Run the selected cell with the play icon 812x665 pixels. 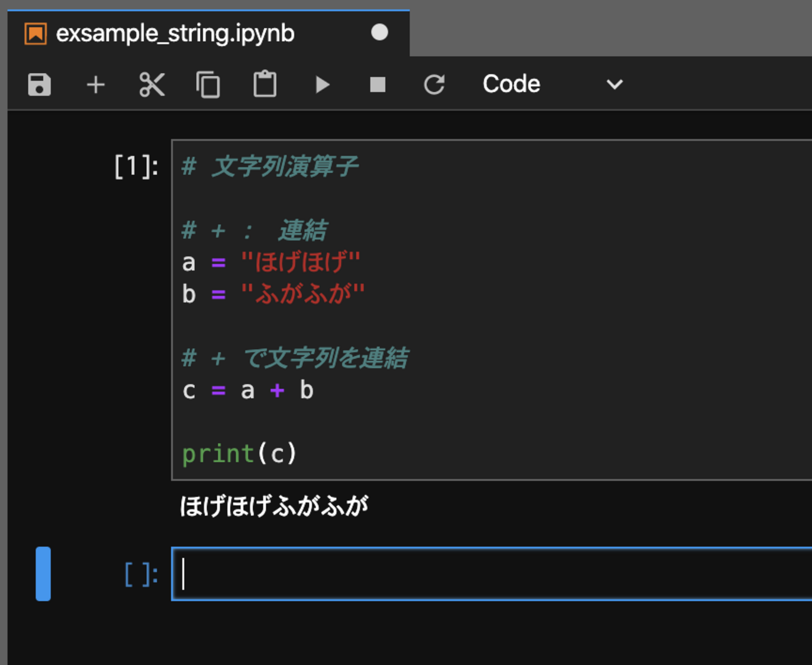pyautogui.click(x=322, y=84)
